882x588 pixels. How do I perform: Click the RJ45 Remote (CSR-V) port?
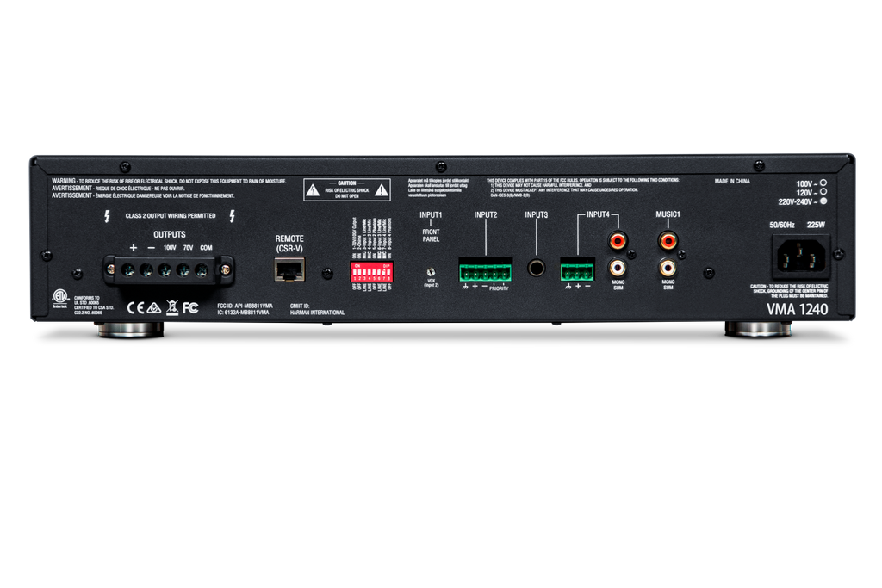(x=288, y=270)
